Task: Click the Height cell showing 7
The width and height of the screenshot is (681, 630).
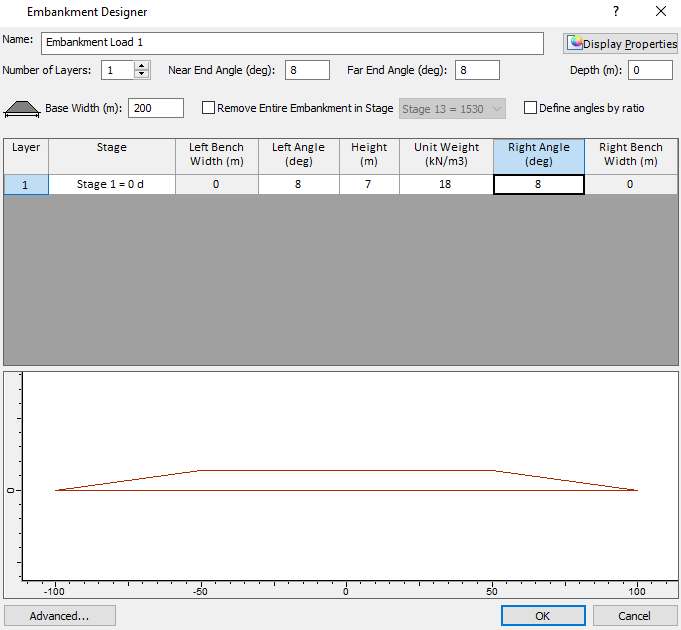Action: click(x=369, y=185)
